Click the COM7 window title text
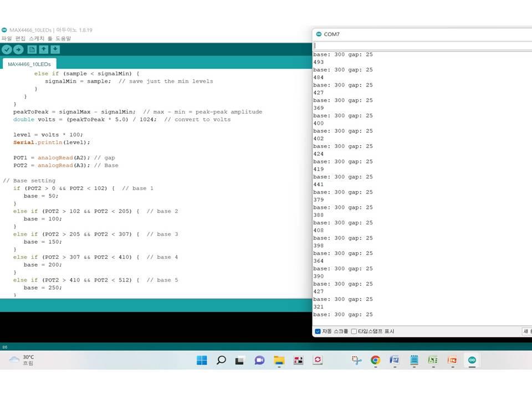 331,34
